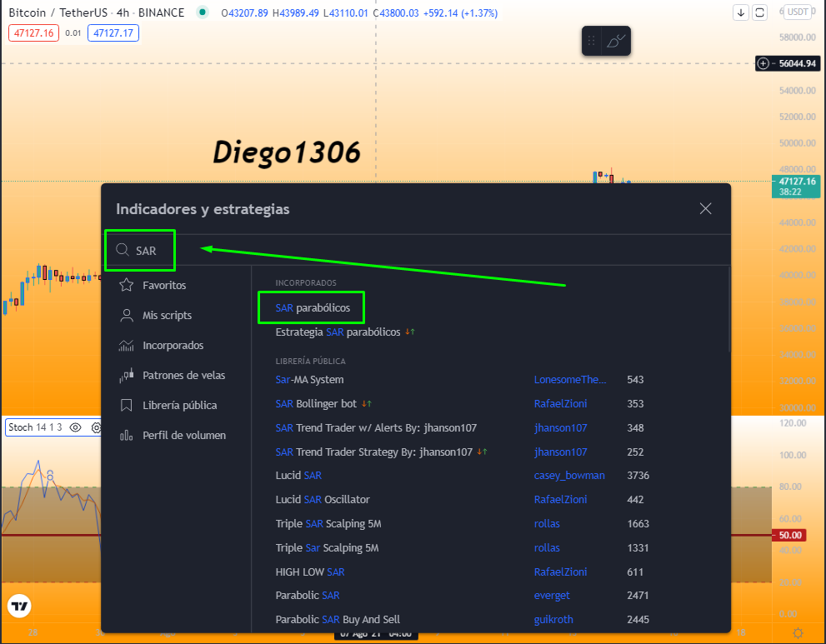The image size is (826, 644).
Task: Click the plus icon on 56044.94 price label
Action: point(763,63)
